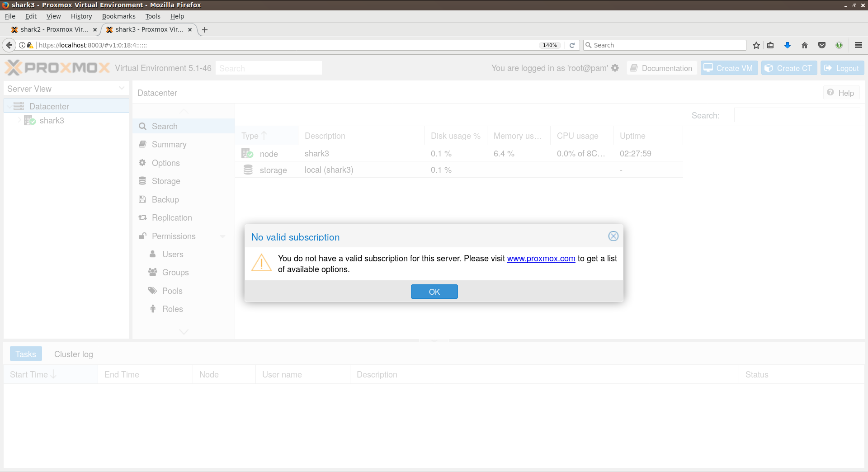
Task: Bookmark this page with the star icon
Action: (756, 45)
